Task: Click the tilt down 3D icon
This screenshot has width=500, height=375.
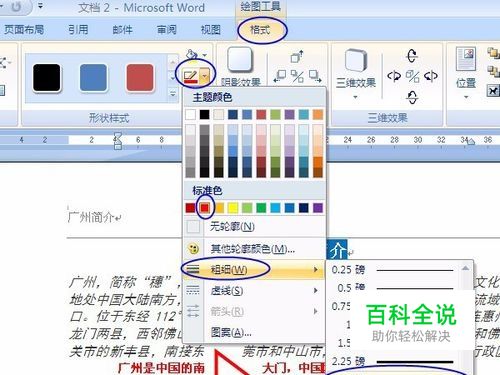Action: click(x=412, y=98)
